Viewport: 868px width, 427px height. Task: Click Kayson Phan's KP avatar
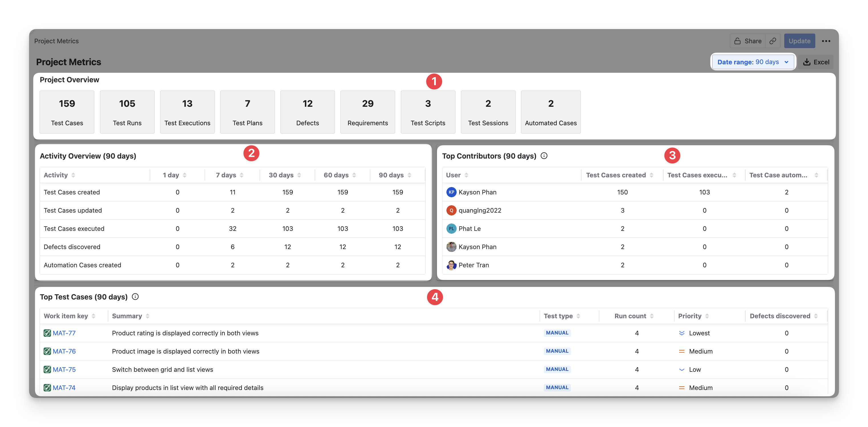pos(451,192)
